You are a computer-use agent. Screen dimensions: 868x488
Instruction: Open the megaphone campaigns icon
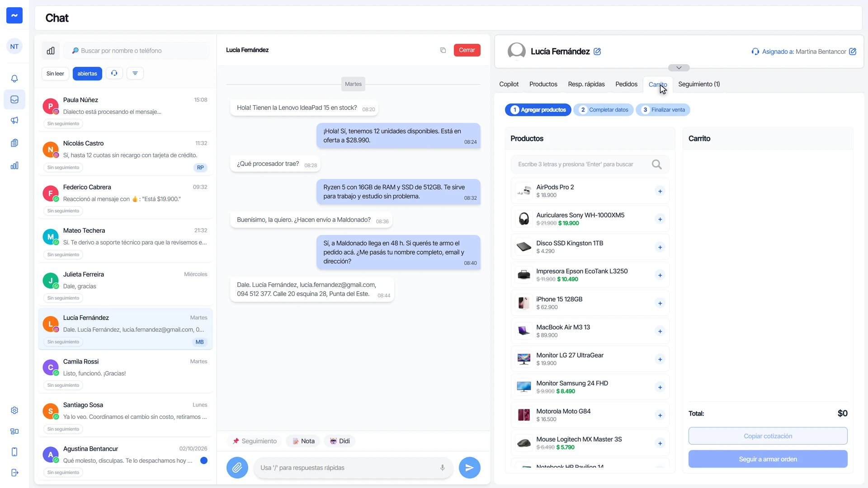(x=14, y=120)
